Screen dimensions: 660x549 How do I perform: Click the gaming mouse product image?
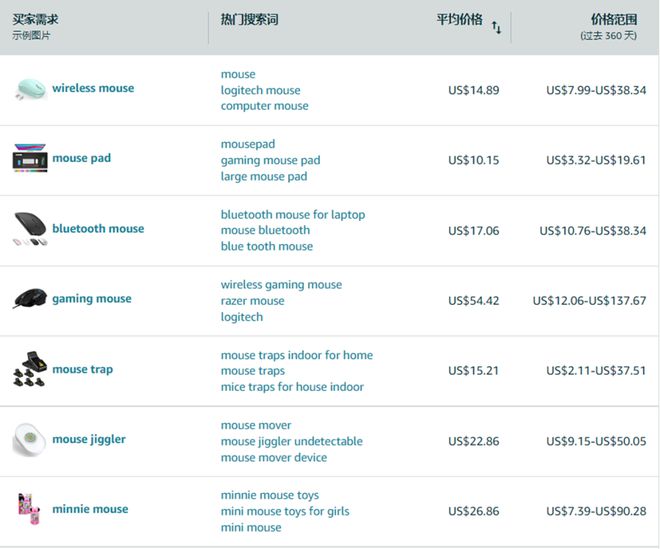29,299
